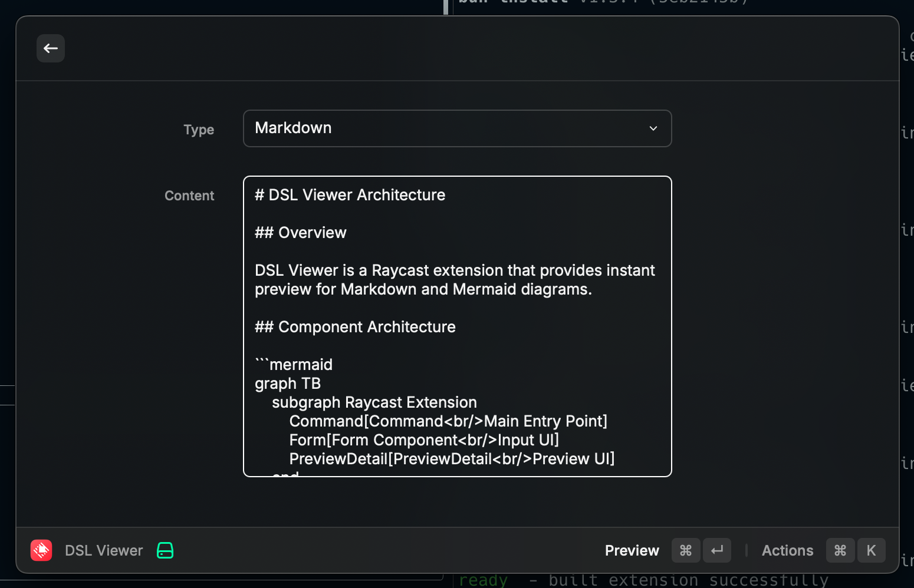
Task: Click the '## Overview' heading line
Action: [300, 233]
